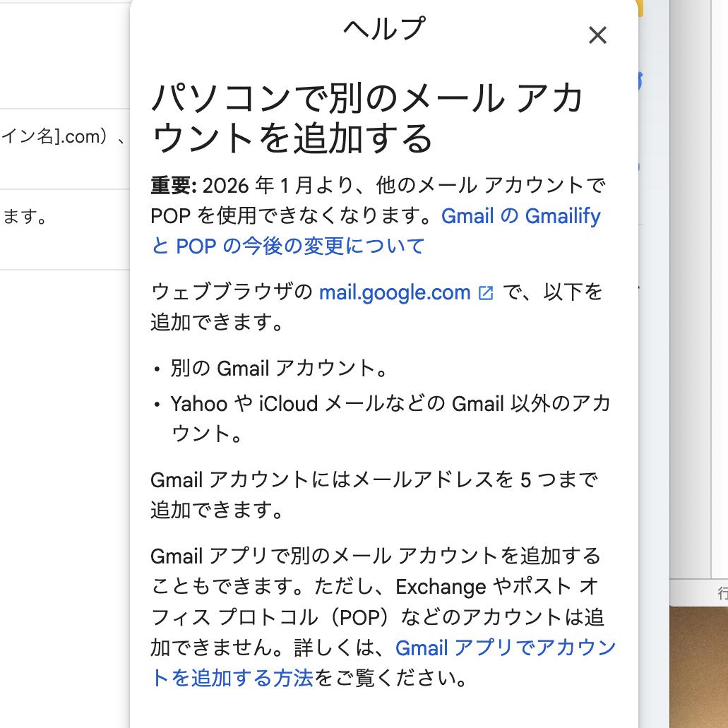Click the bold 重要: label
728x728 pixels.
click(x=173, y=186)
